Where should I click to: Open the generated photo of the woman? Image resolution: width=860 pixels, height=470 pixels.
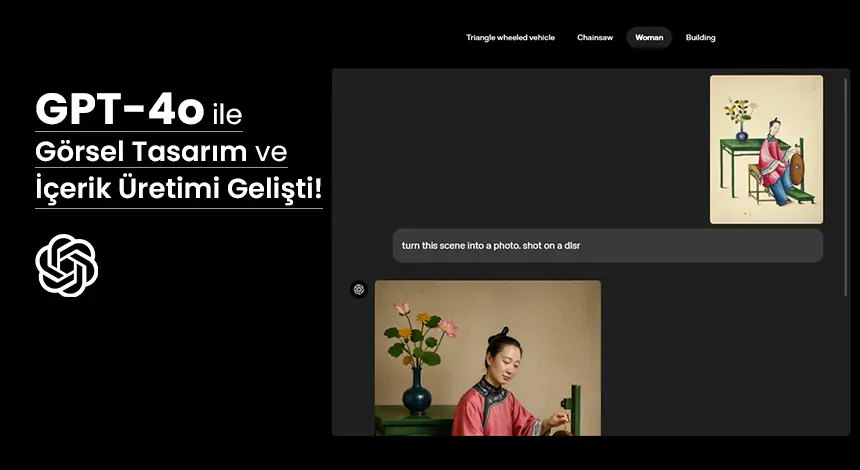[488, 358]
